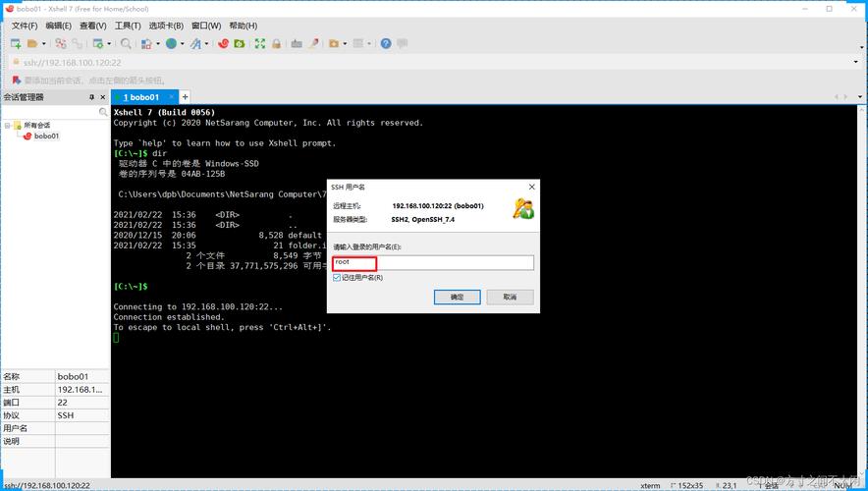Expand the layout dropdown arrow

[x=368, y=43]
